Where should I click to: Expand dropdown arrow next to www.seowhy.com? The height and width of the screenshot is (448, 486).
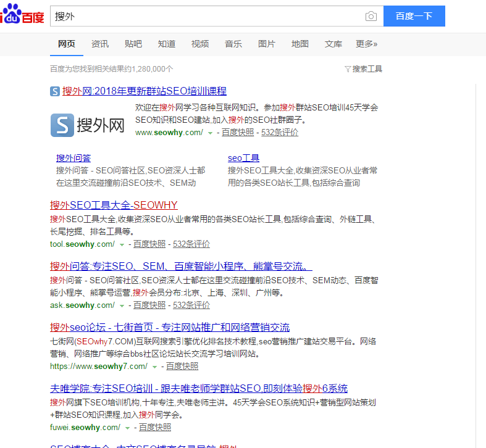click(211, 133)
